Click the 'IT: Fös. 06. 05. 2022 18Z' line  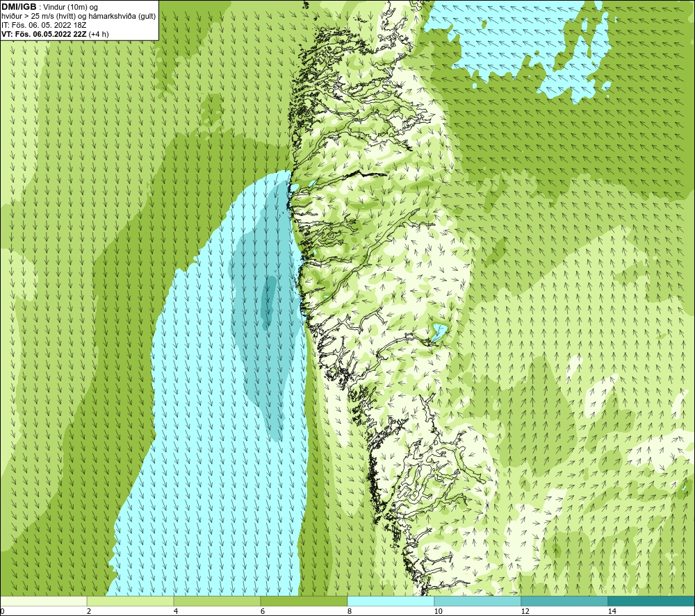tap(44, 25)
